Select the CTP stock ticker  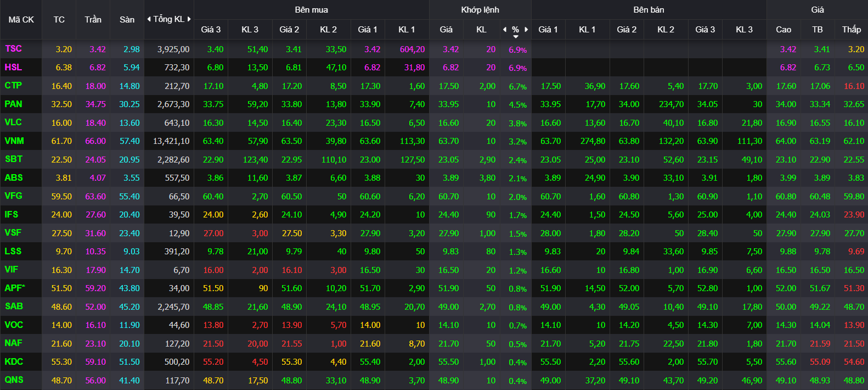pos(13,86)
